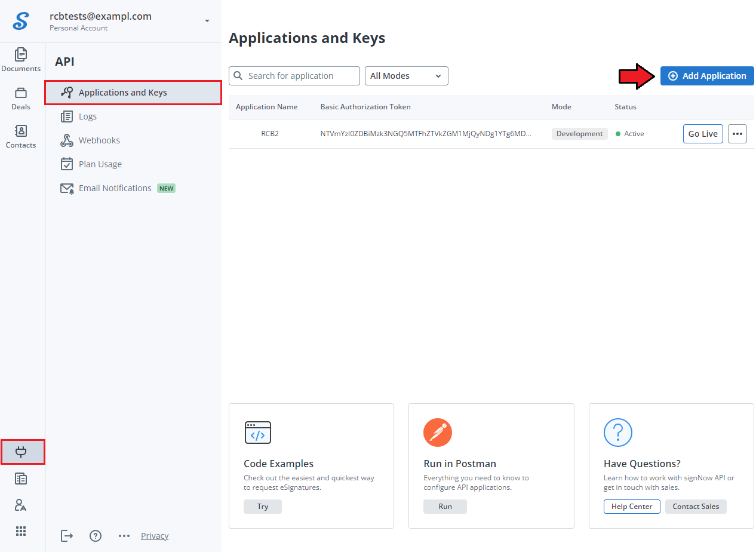Open the bottom more options dots
Viewport: 756px width, 552px height.
coord(124,536)
